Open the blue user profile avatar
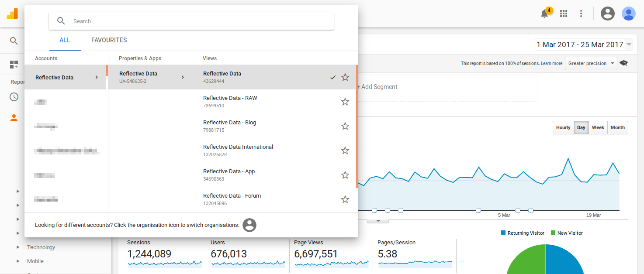This screenshot has width=644, height=274. (x=629, y=14)
